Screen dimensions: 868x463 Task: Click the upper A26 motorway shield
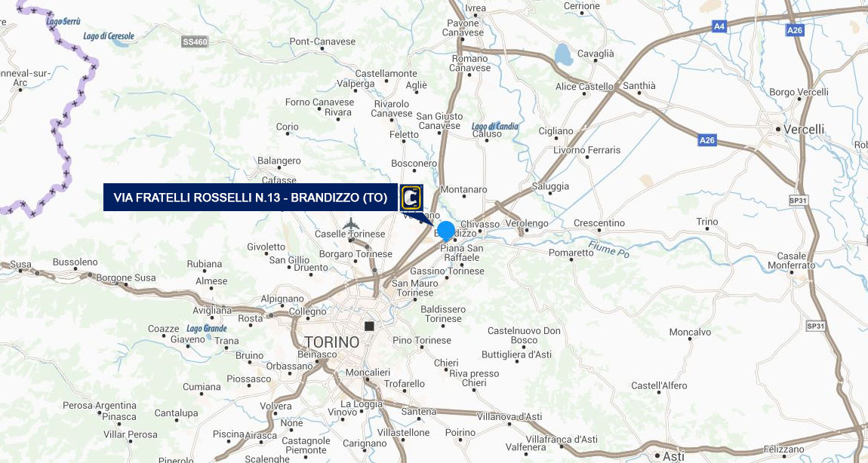[x=795, y=30]
